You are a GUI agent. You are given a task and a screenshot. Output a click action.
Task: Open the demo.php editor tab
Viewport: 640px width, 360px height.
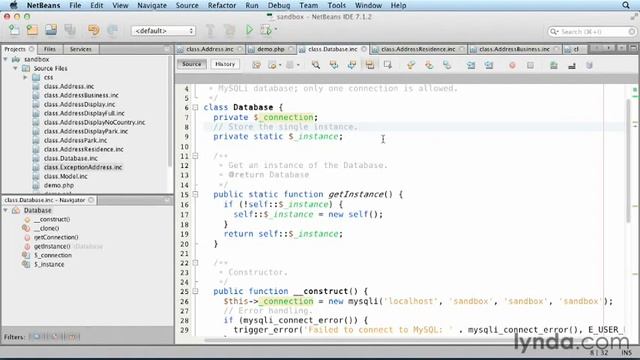[x=271, y=49]
